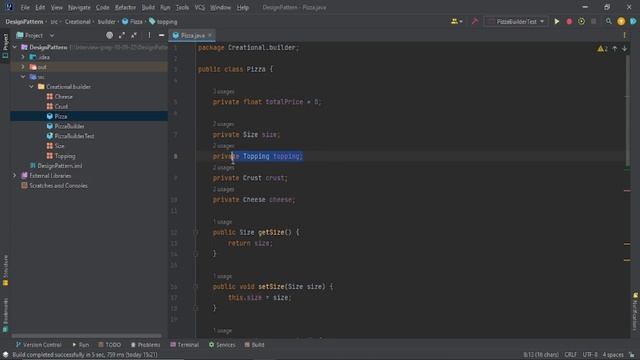The height and width of the screenshot is (360, 640).
Task: Click the UTF-8 encoding indicator
Action: pos(590,355)
